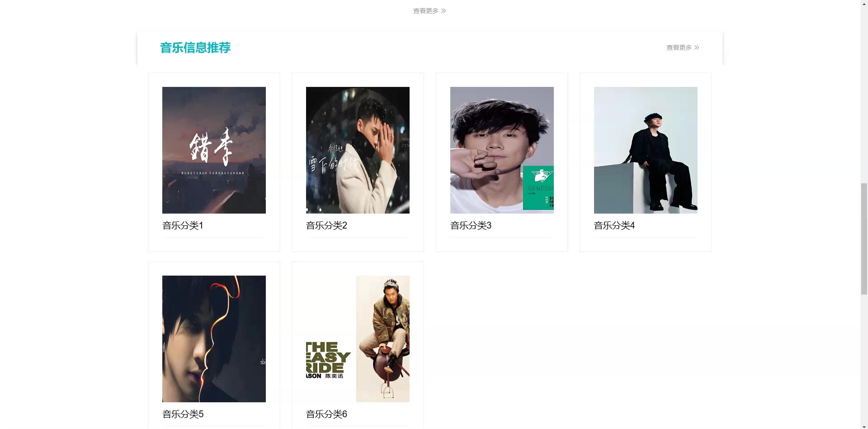868x429 pixels.
Task: Open the 音乐分类3 category label
Action: tap(471, 225)
